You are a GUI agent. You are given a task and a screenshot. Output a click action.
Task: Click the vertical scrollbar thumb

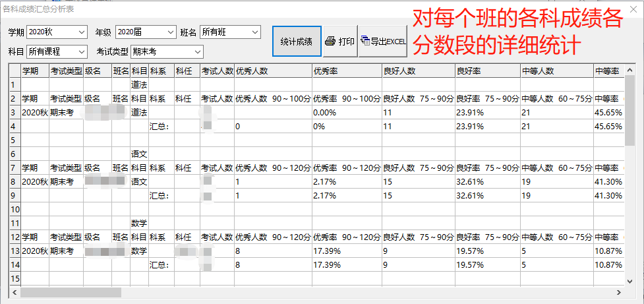tap(629, 111)
